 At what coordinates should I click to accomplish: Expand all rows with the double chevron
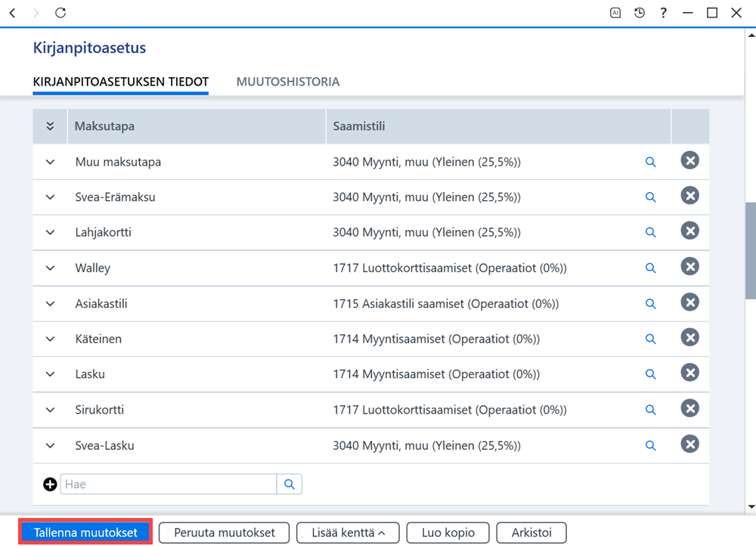coord(50,126)
